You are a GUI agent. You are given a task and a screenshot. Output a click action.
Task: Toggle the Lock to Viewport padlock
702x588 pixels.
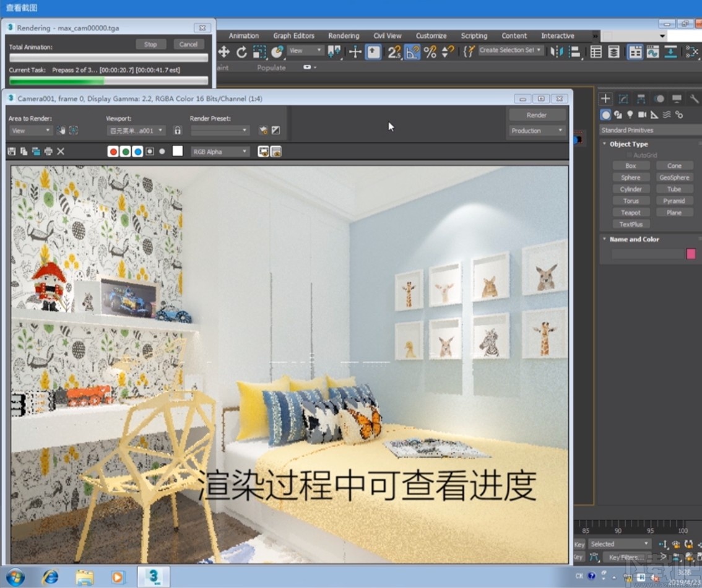178,130
